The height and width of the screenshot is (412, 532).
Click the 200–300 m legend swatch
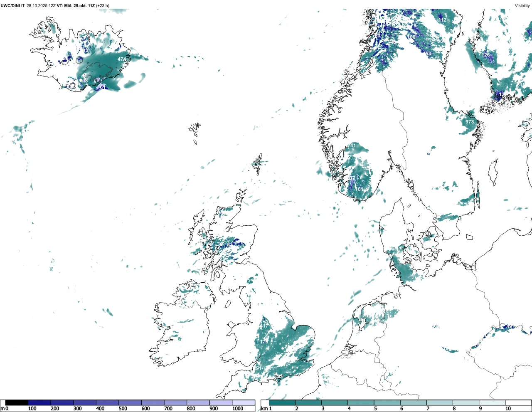[x=62, y=402]
